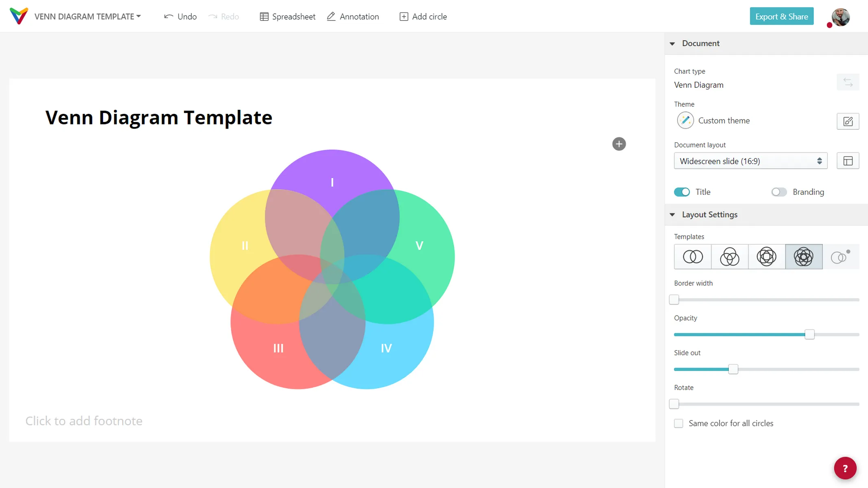Collapse the Layout Settings section
Screen dimensions: 868x488
(x=672, y=215)
